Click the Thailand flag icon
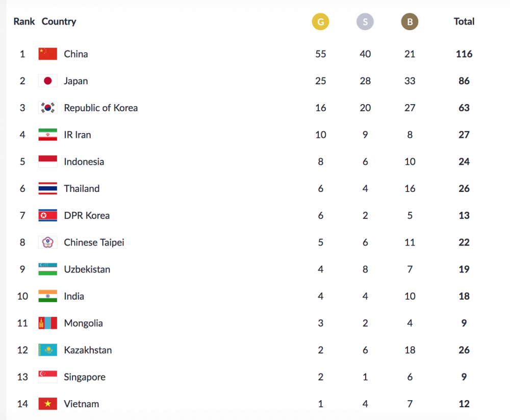 (47, 189)
